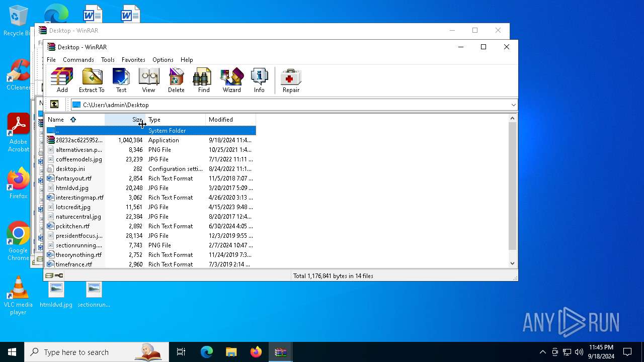Sort by the Size column header

[x=125, y=120]
